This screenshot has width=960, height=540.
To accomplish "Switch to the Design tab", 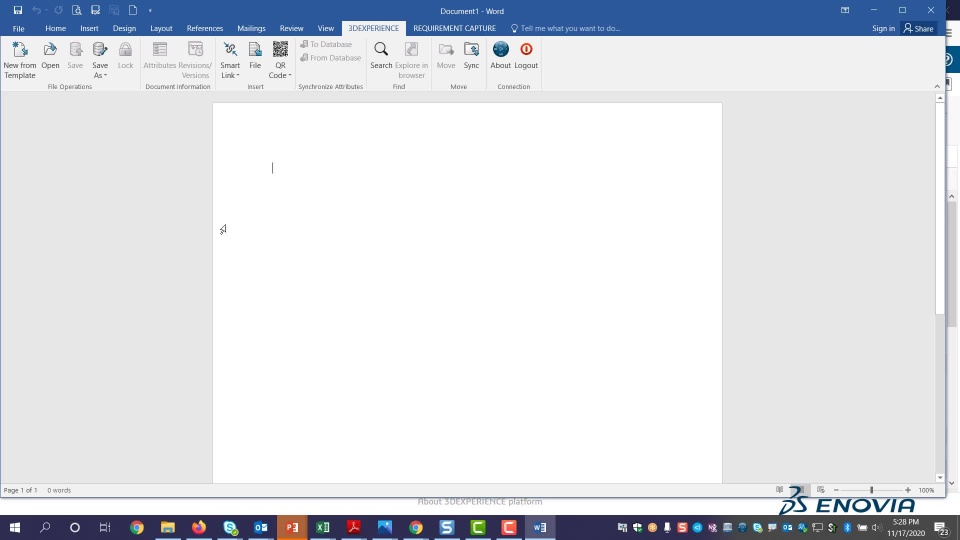I will click(124, 28).
